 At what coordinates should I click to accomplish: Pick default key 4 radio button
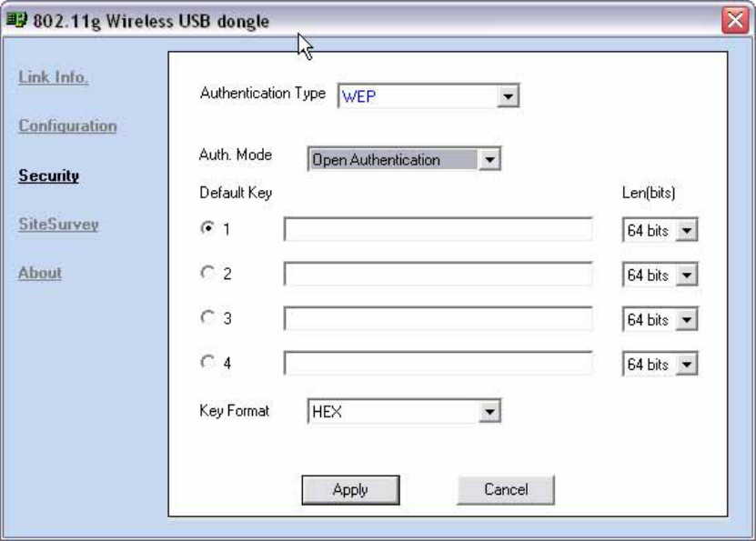click(207, 362)
